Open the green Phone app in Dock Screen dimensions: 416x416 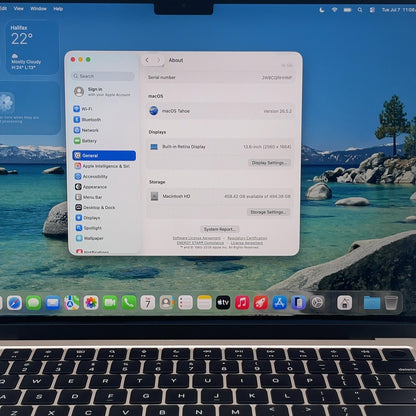coord(129,303)
